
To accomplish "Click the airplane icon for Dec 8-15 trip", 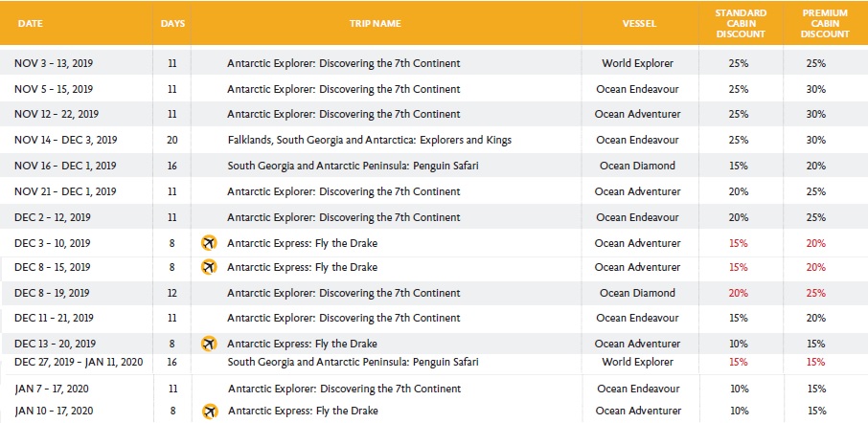I will coord(209,267).
